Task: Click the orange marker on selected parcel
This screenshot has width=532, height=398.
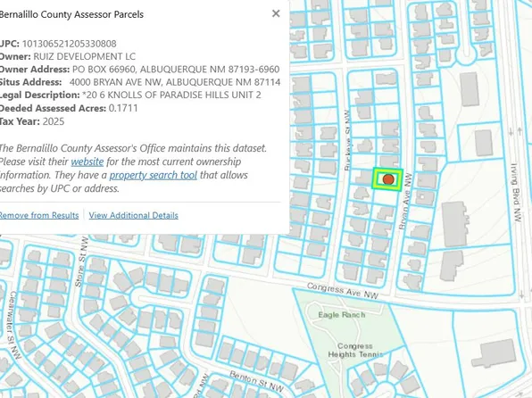Action: click(x=388, y=179)
